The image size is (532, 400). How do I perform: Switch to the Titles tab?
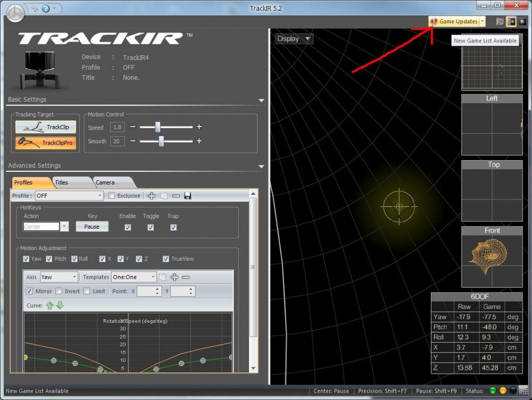pyautogui.click(x=62, y=182)
